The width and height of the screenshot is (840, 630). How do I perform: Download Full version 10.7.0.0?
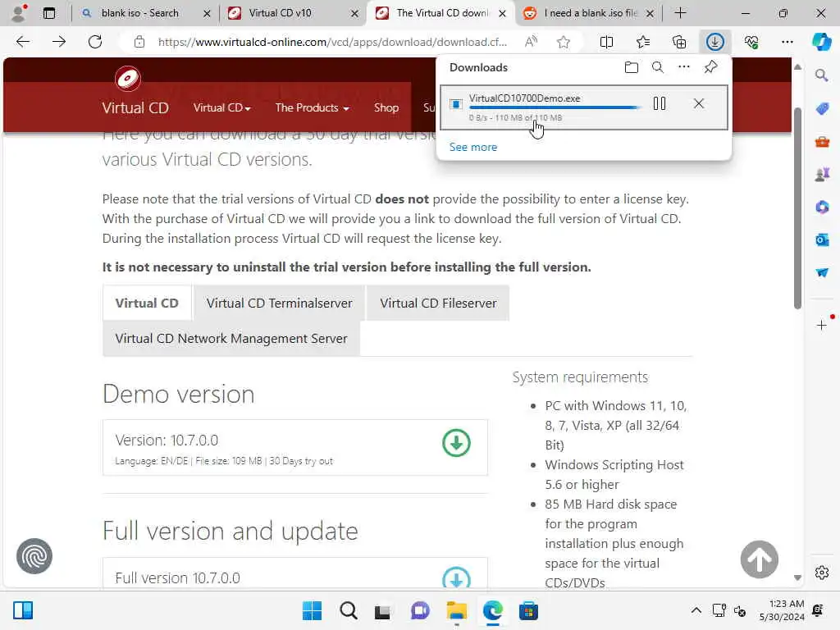click(x=456, y=578)
